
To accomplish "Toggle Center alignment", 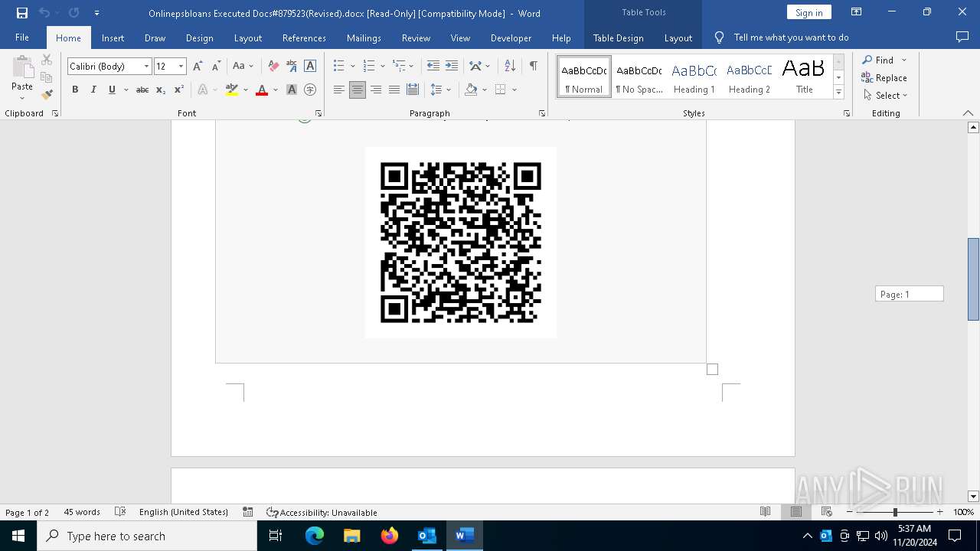I will point(358,90).
